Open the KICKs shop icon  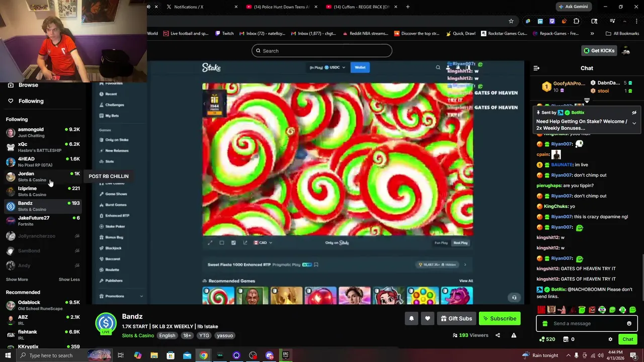[566, 339]
